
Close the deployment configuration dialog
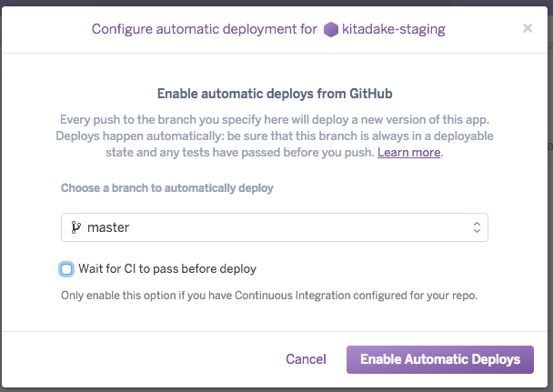point(528,28)
